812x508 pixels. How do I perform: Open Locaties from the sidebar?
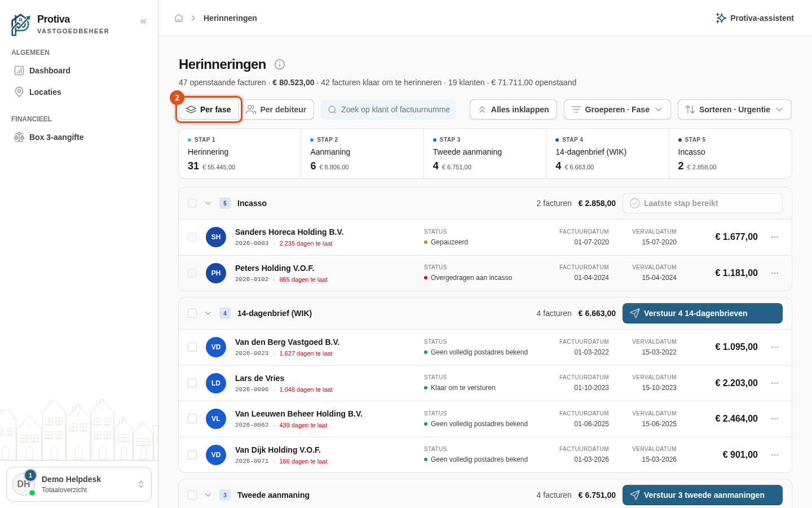tap(79, 92)
